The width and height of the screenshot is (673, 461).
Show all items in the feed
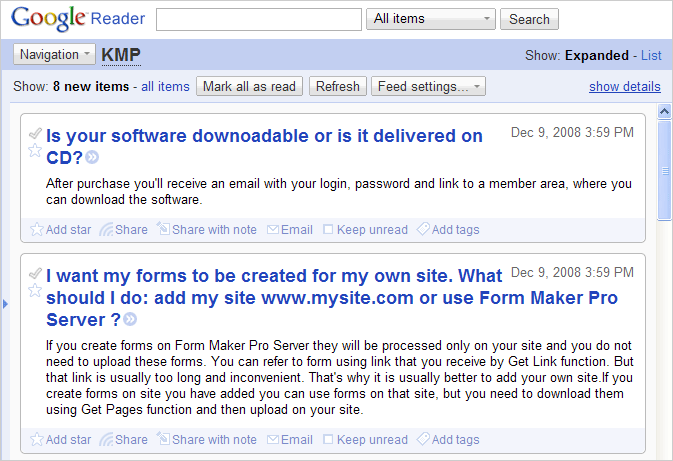[165, 86]
